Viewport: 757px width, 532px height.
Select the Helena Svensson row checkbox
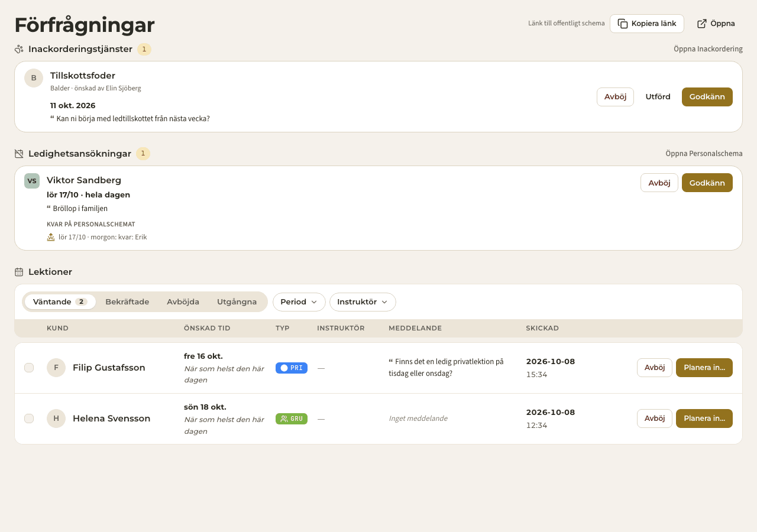pos(29,419)
